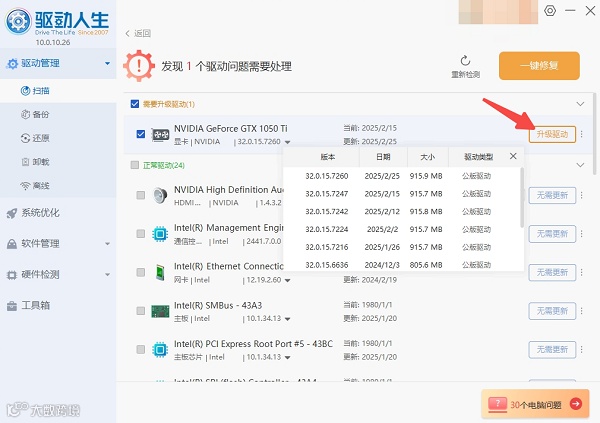Click the Intel Management Engine chip icon
The height and width of the screenshot is (423, 600).
click(160, 234)
